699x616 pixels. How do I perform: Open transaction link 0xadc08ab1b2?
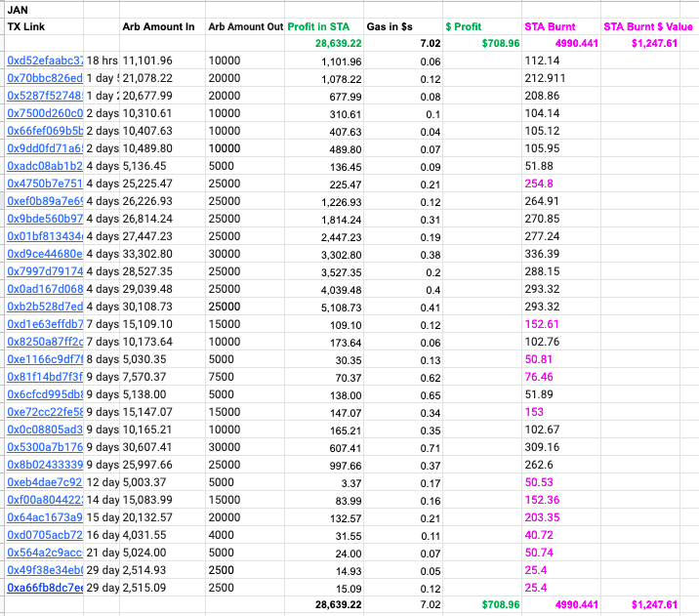click(x=45, y=166)
